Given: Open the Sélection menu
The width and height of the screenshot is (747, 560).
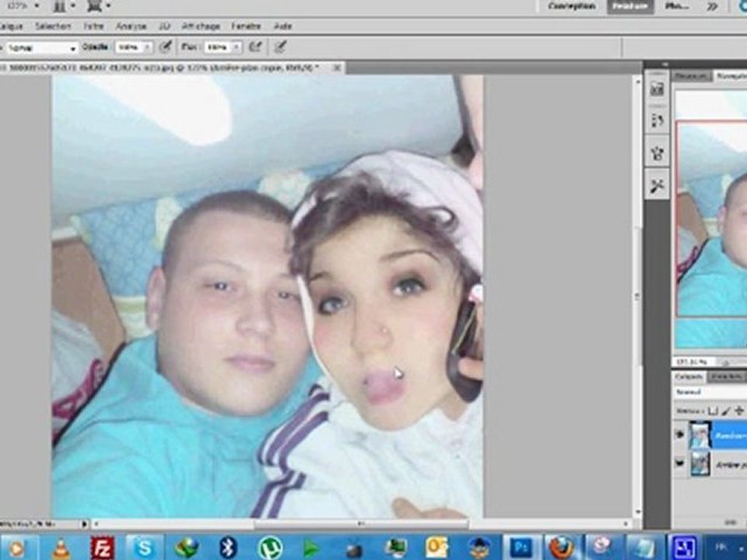Looking at the screenshot, I should 53,26.
